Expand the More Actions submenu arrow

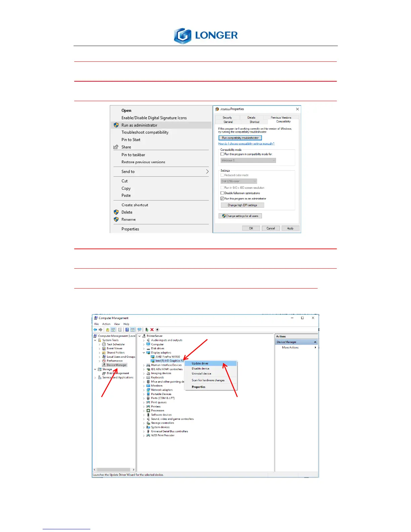pyautogui.click(x=315, y=348)
